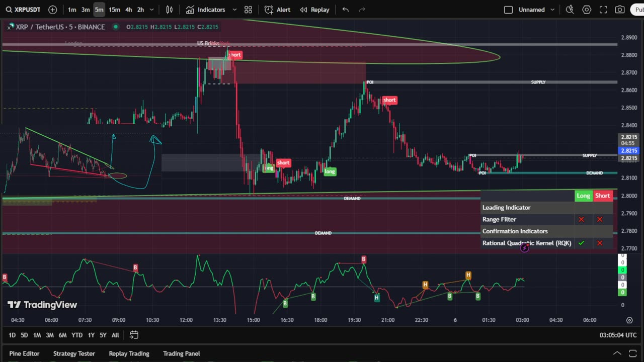Click Rational Quadratic Kernel short cross
The image size is (644, 362).
pos(599,243)
